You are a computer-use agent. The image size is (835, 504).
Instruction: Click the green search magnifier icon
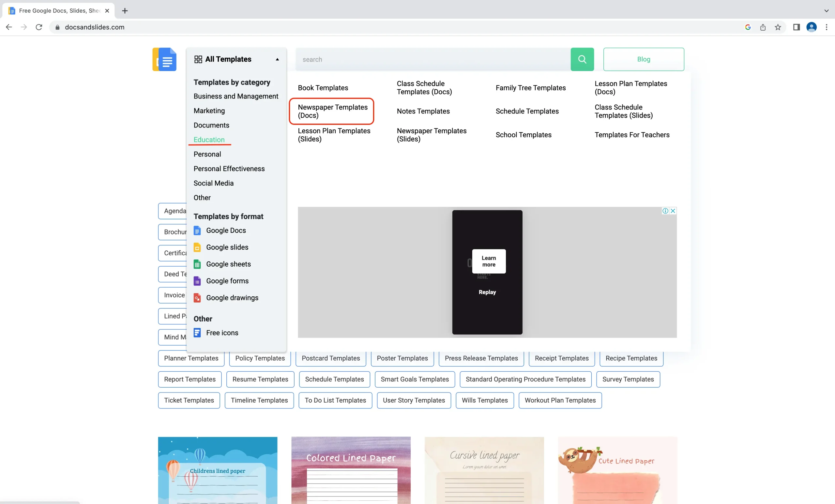582,59
